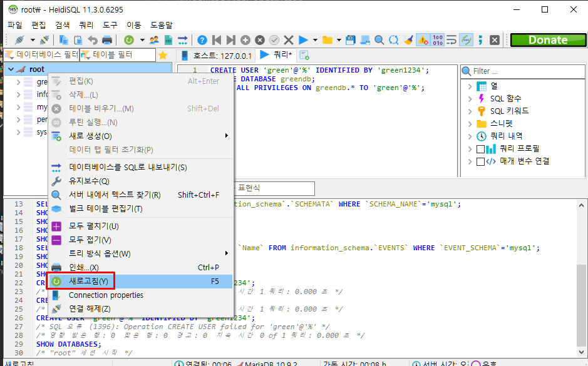Click the CSV import icon
The width and height of the screenshot is (588, 366).
click(x=168, y=39)
